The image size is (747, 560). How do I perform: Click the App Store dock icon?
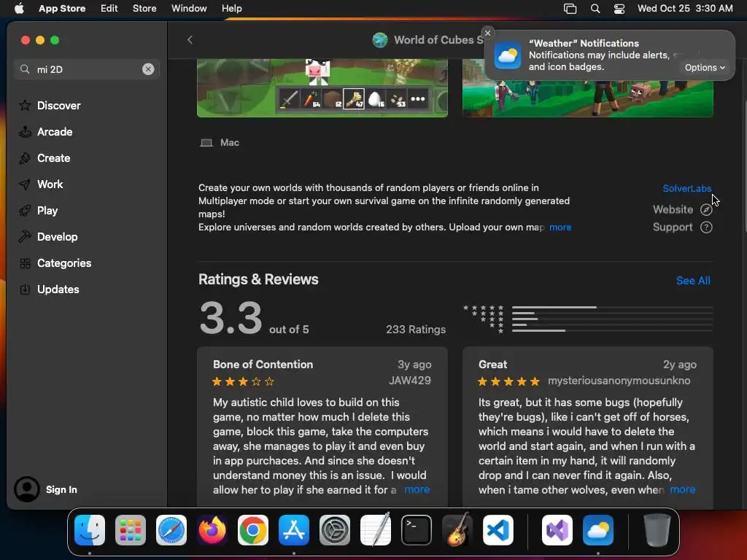[x=294, y=530]
